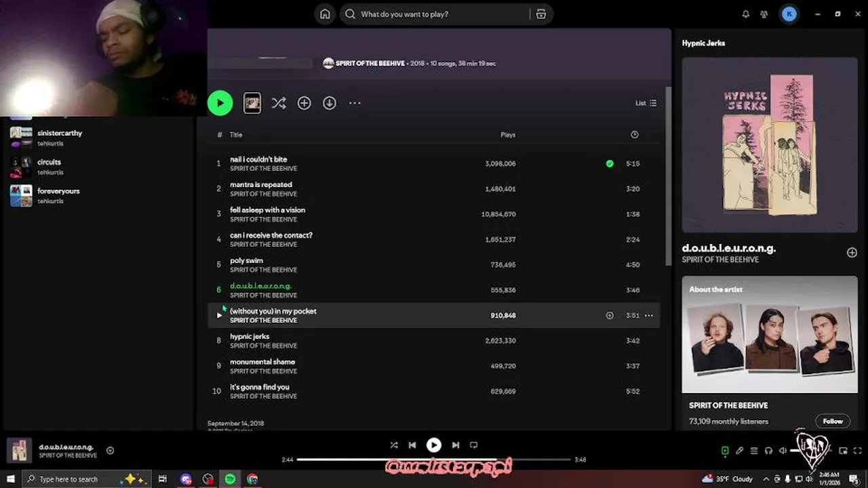Image resolution: width=868 pixels, height=488 pixels.
Task: Click the white play/pause button in the player bar
Action: click(434, 445)
